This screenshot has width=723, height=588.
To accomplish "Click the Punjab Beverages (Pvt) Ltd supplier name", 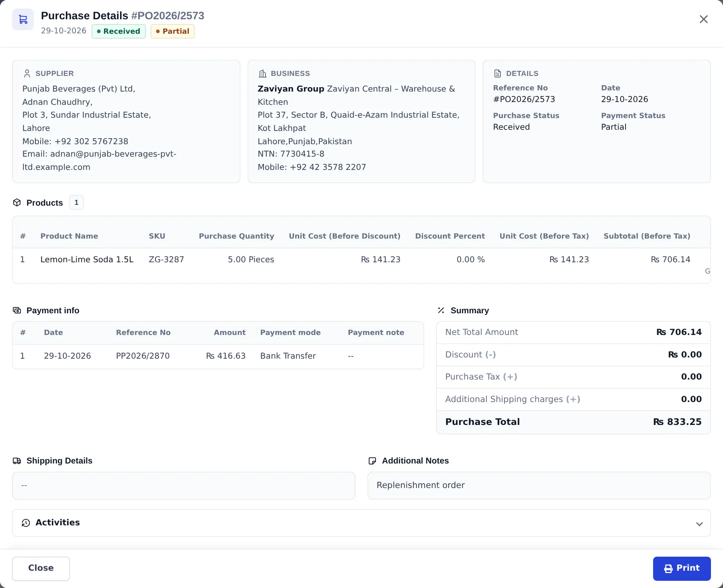I will pyautogui.click(x=79, y=89).
